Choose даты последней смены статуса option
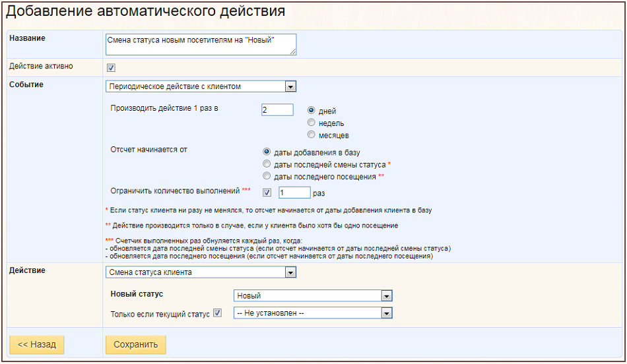 pyautogui.click(x=267, y=164)
